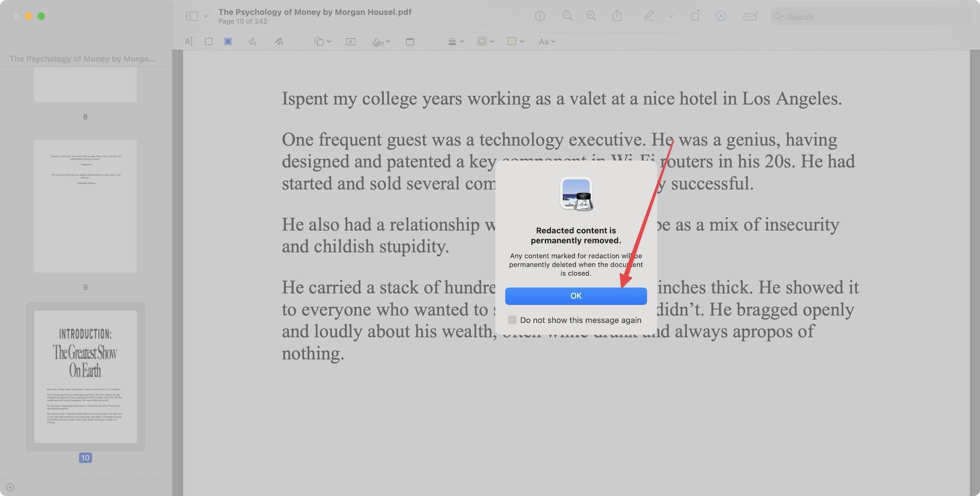
Task: Open the Sign signature dropdown
Action: coord(381,42)
